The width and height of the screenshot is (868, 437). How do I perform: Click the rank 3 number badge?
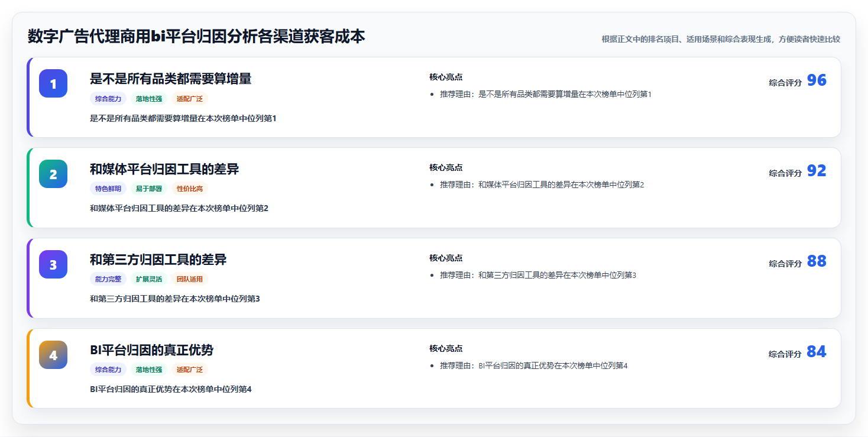[x=53, y=264]
